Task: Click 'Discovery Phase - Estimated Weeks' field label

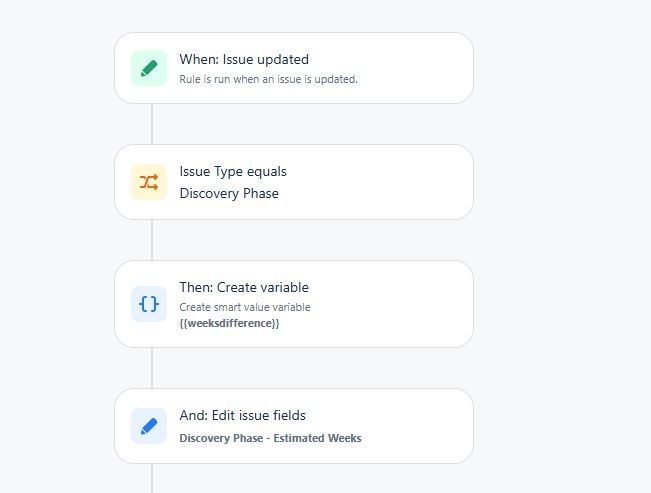Action: tap(270, 438)
